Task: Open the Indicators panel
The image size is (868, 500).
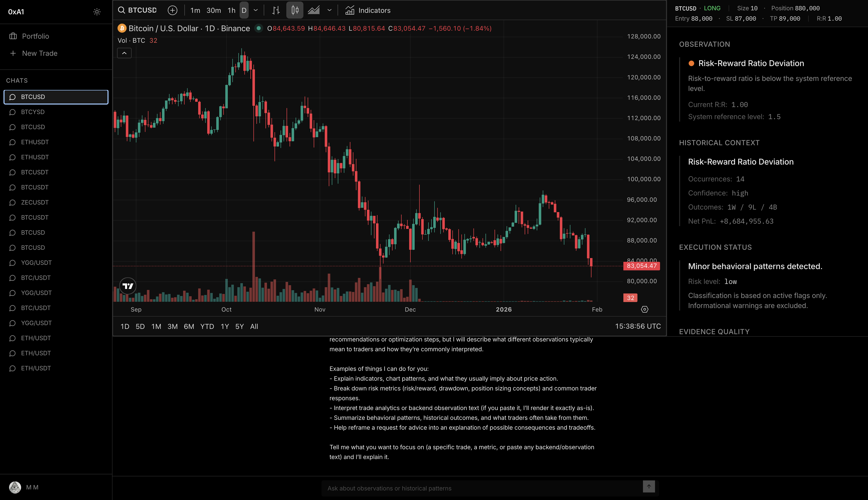Action: click(x=368, y=10)
